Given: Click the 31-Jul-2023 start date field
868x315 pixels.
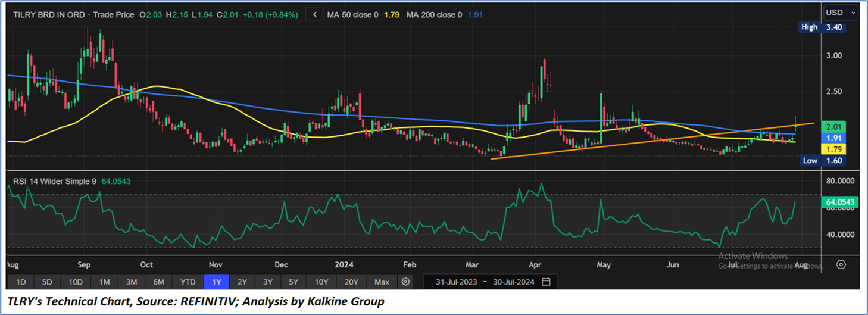Looking at the screenshot, I should (x=455, y=282).
